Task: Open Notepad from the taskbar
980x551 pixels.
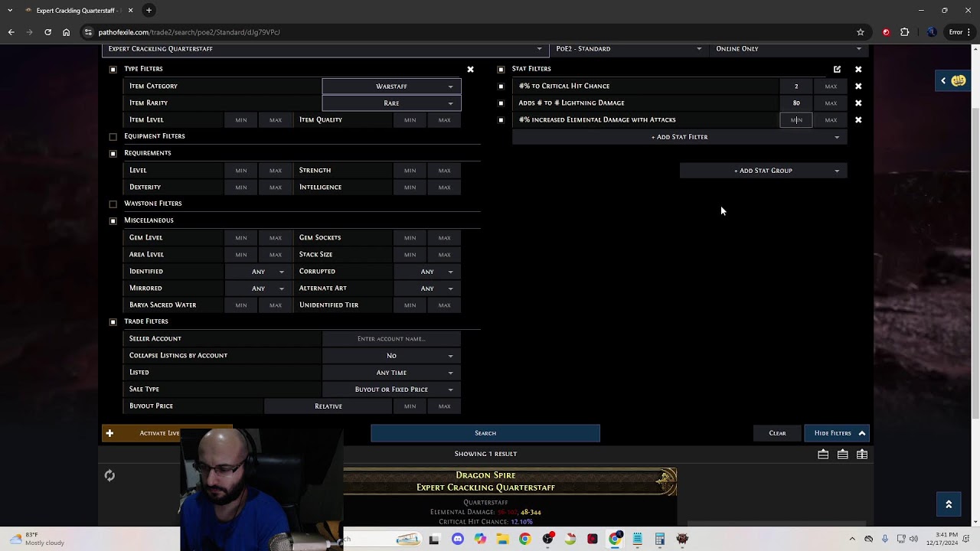Action: point(637,539)
